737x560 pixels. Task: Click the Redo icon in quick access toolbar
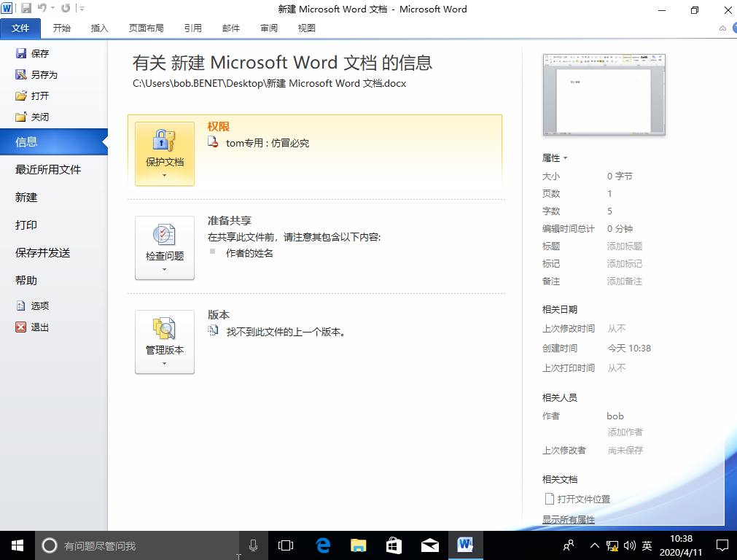[x=66, y=8]
